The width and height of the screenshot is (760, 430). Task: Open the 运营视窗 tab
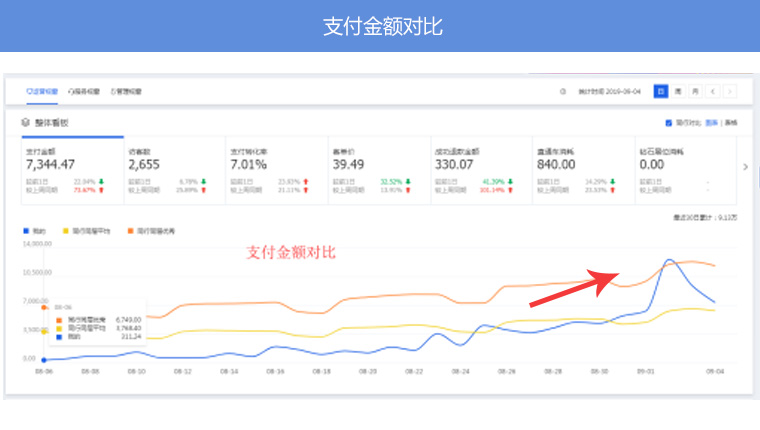tap(42, 91)
